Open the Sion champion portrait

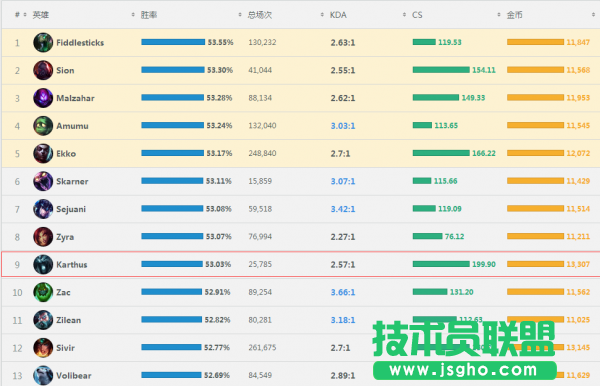tap(43, 70)
